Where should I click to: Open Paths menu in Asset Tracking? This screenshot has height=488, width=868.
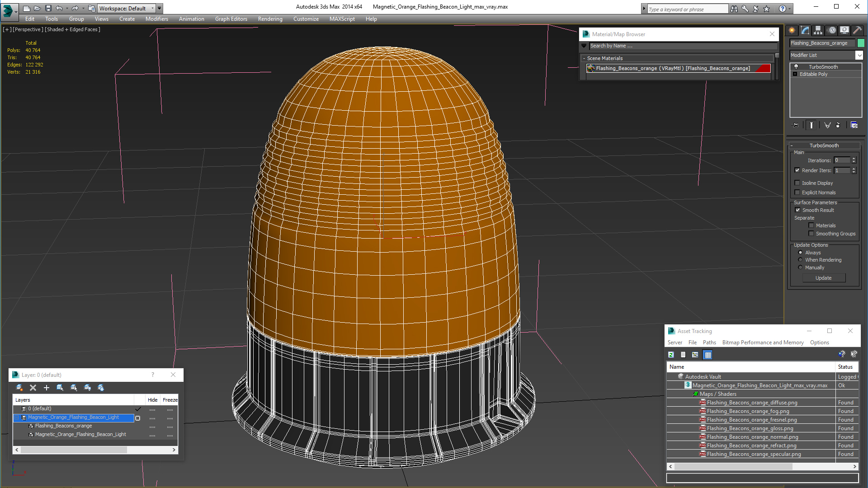click(x=709, y=343)
